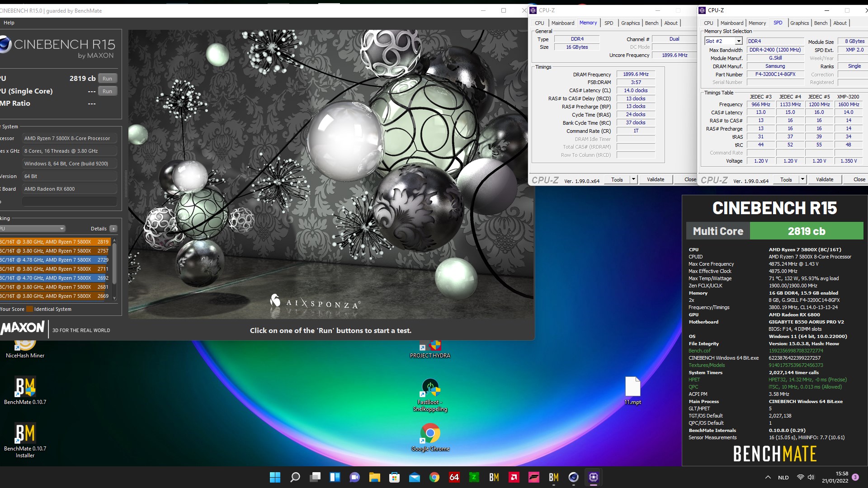Switch to Mainboard tab in the Memory CPU-Z window
The image size is (868, 488).
[563, 23]
